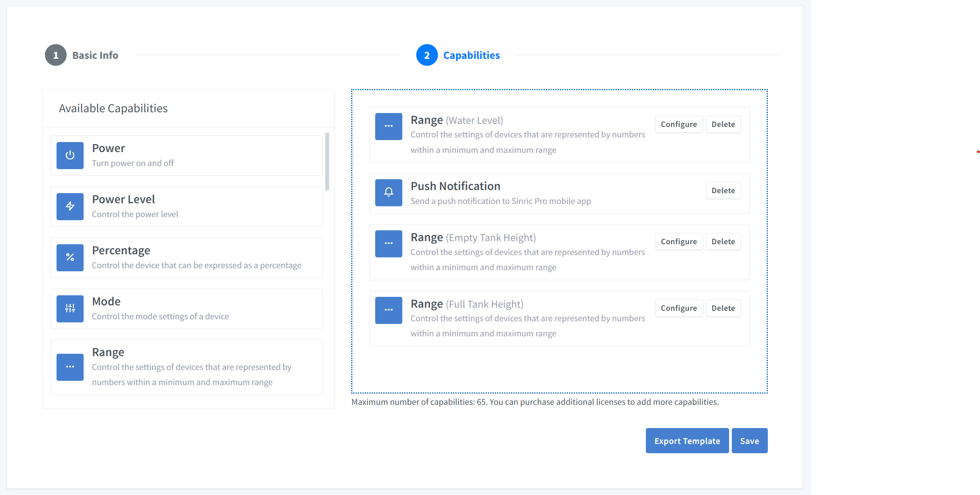Configure the Water Level range
The width and height of the screenshot is (980, 495).
pyautogui.click(x=678, y=124)
